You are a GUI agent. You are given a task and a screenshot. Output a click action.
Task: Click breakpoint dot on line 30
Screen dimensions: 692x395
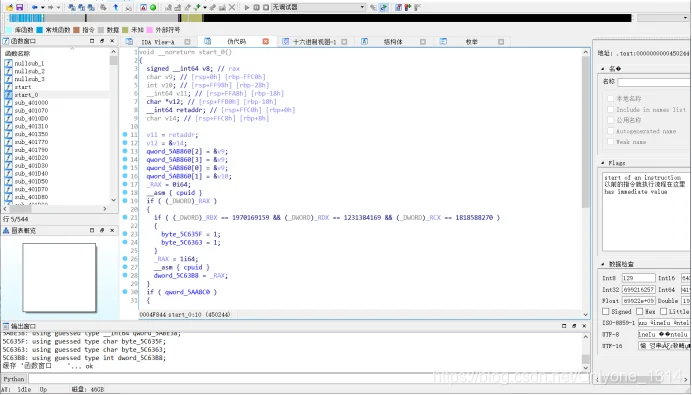click(x=125, y=292)
